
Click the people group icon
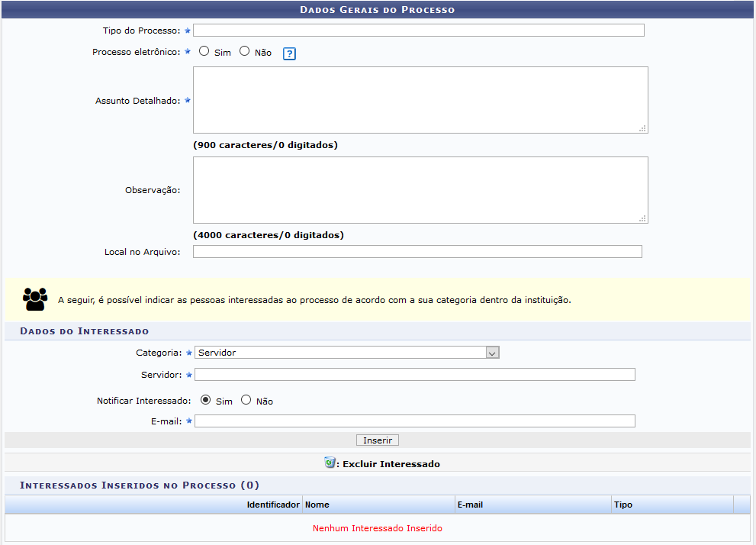(x=35, y=299)
